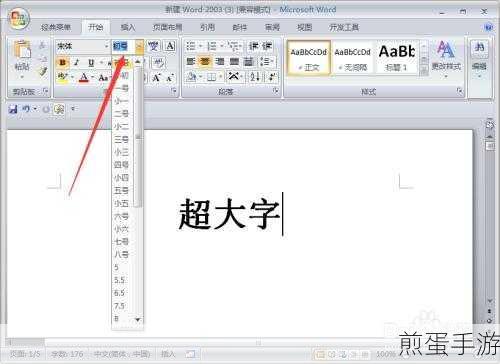Viewport: 500px width, 364px height.
Task: Click the Redo icon in quick access bar
Action: [46, 109]
